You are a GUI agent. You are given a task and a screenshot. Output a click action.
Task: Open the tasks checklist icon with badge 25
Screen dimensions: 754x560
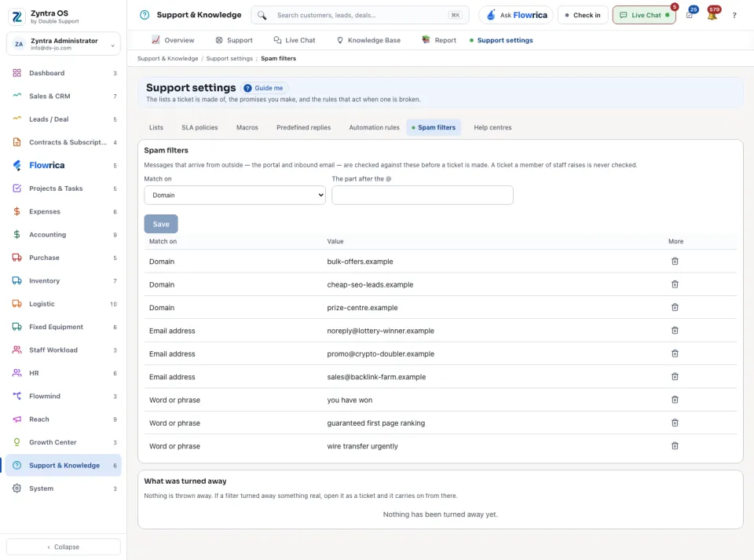pyautogui.click(x=690, y=16)
